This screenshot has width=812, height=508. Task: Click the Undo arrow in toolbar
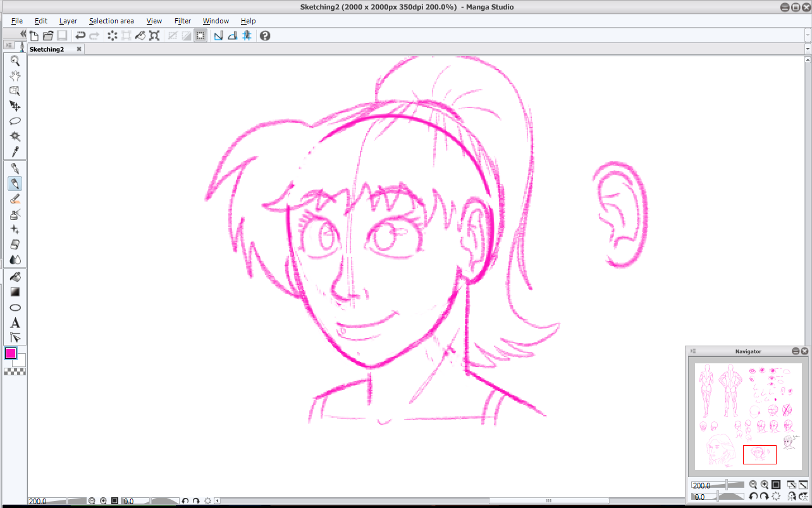pyautogui.click(x=80, y=36)
